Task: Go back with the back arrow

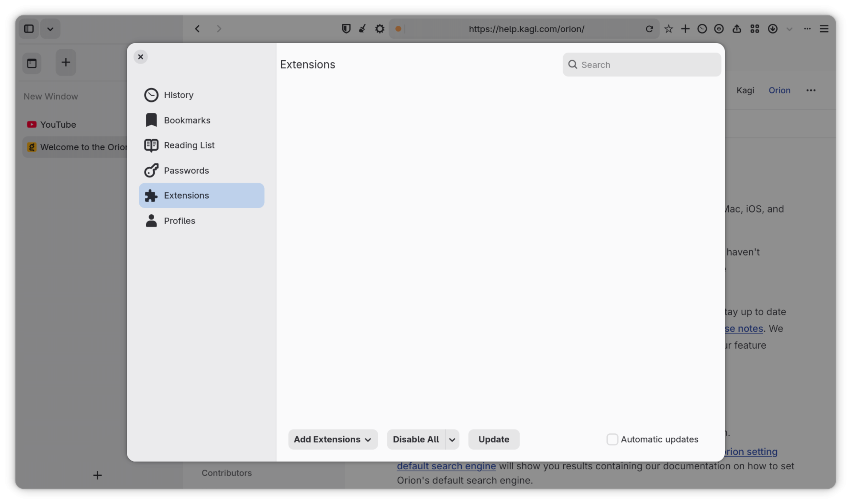Action: point(197,29)
